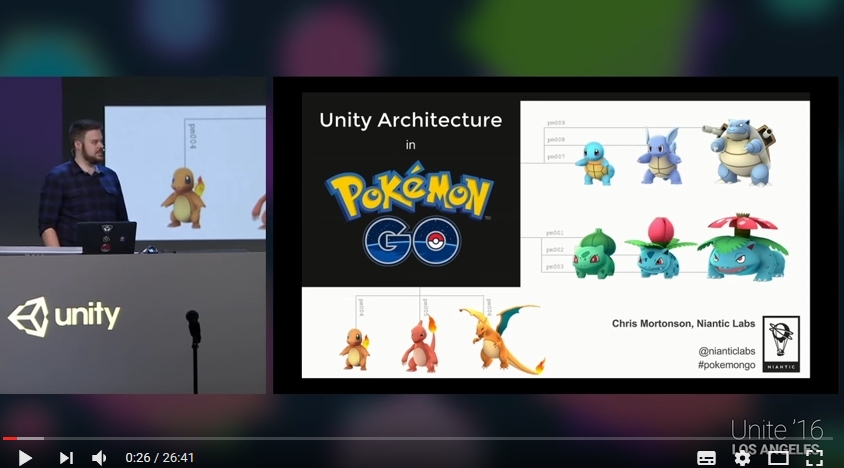Open the video settings gear

click(742, 458)
